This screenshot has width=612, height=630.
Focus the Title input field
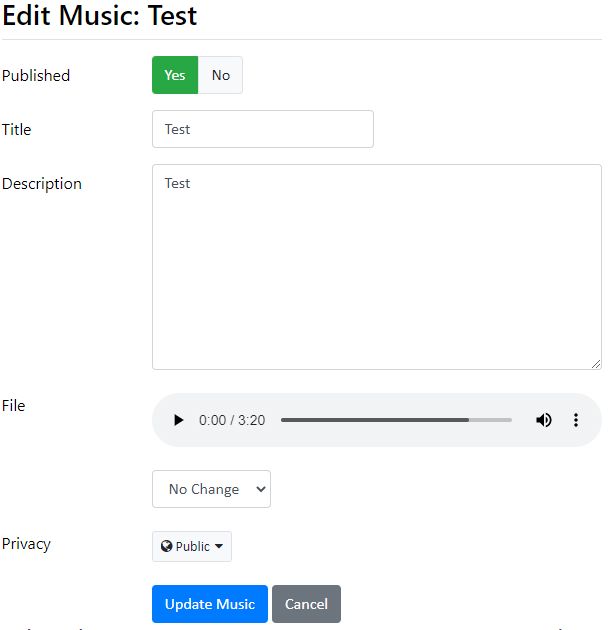263,129
